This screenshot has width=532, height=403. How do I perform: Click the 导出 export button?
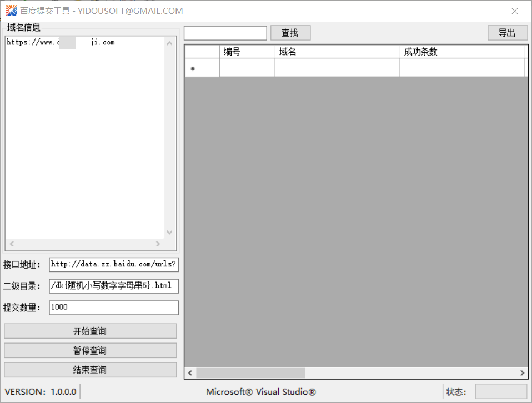508,33
